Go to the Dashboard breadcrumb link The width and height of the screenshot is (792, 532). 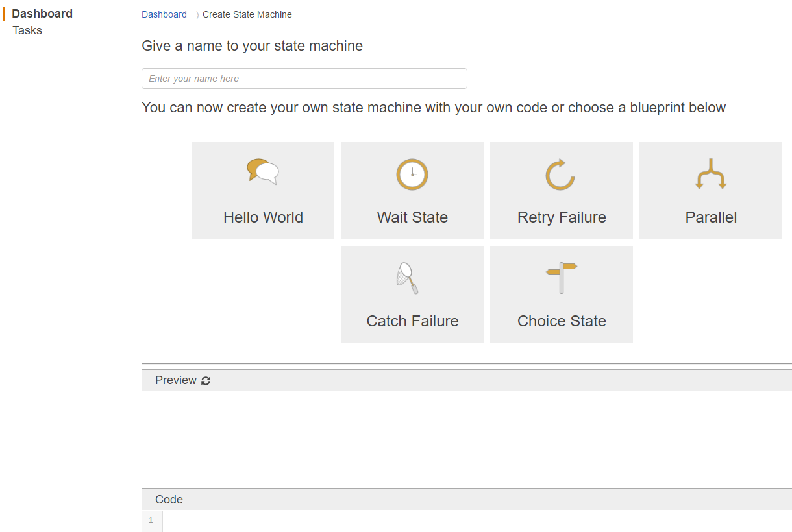click(164, 14)
